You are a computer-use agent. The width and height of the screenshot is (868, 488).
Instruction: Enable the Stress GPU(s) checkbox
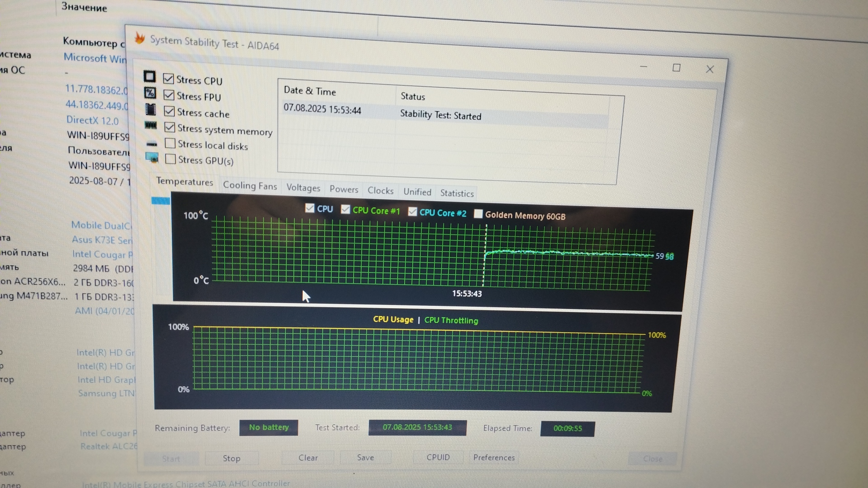170,159
